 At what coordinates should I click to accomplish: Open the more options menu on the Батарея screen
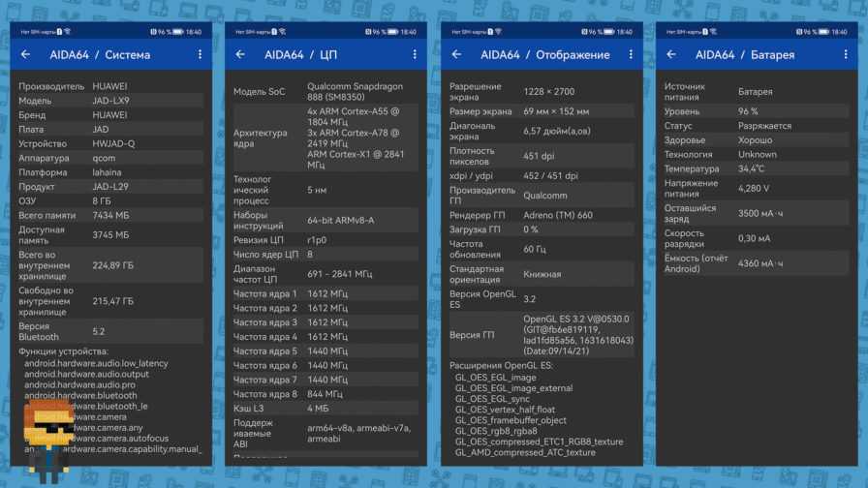[x=846, y=55]
